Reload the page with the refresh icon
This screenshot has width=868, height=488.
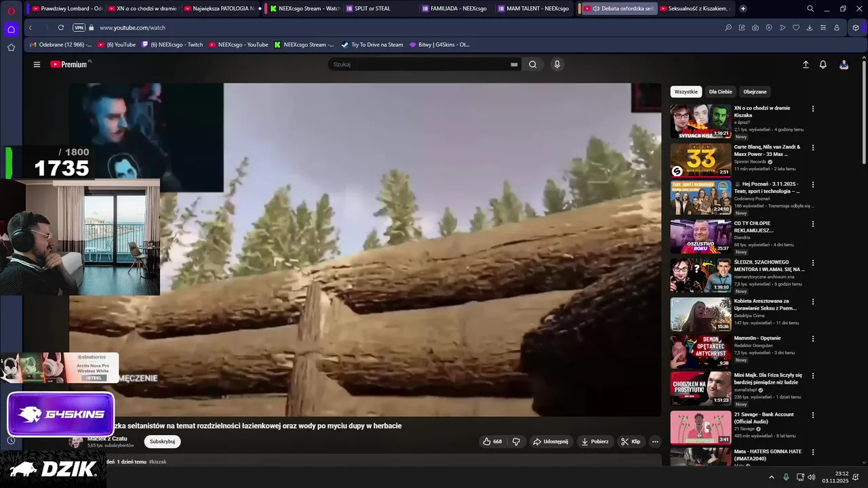61,28
